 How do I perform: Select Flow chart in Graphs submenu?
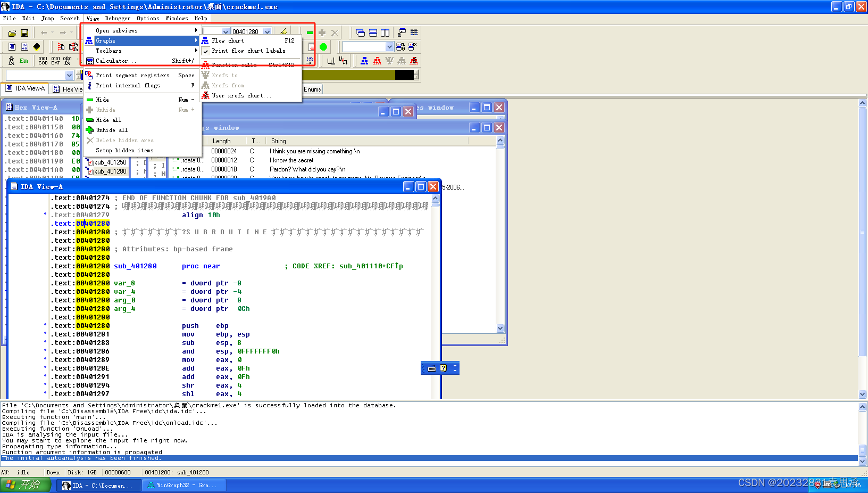click(250, 40)
